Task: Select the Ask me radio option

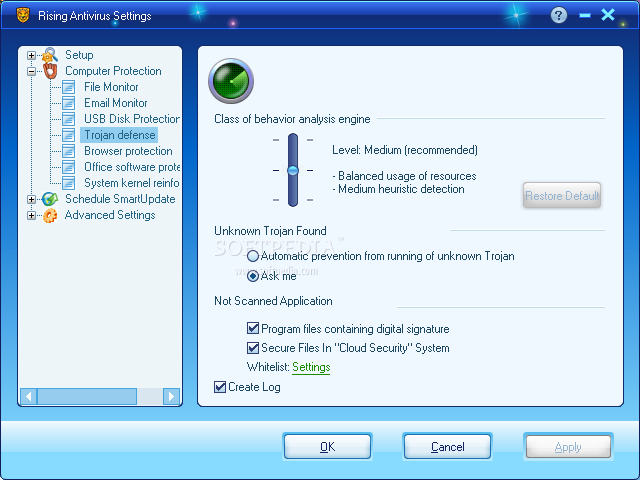Action: [253, 276]
